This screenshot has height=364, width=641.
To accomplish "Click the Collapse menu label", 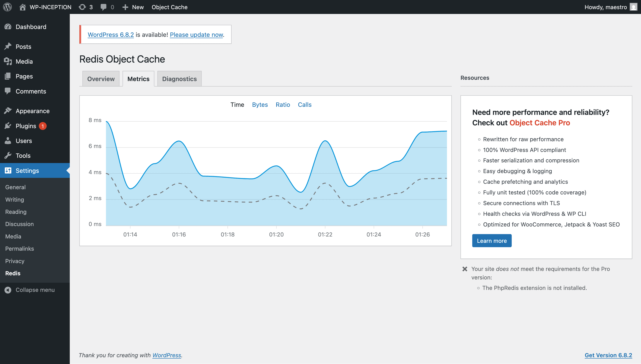I will click(x=35, y=290).
